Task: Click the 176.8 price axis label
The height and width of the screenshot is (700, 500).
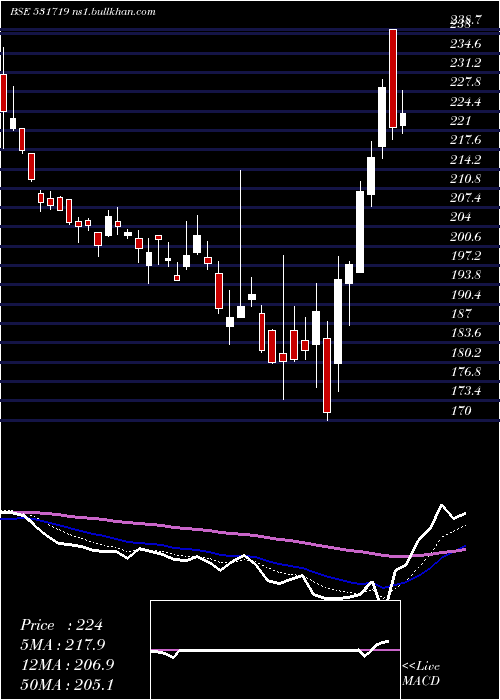Action: [x=465, y=372]
